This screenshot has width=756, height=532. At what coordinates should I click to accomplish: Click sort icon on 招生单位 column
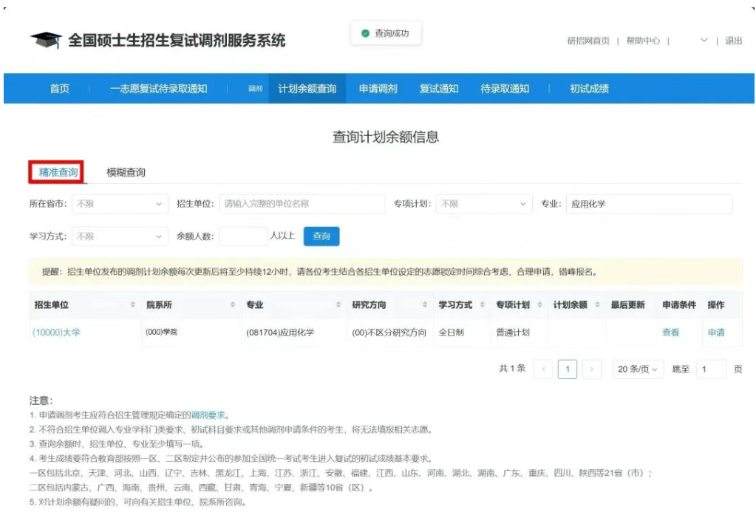[x=133, y=305]
